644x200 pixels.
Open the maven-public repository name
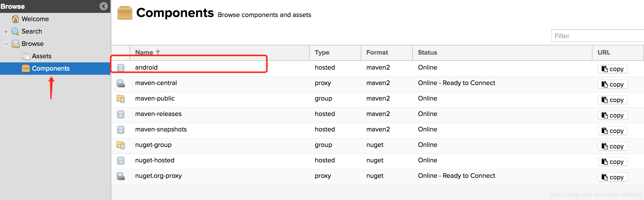pos(155,98)
